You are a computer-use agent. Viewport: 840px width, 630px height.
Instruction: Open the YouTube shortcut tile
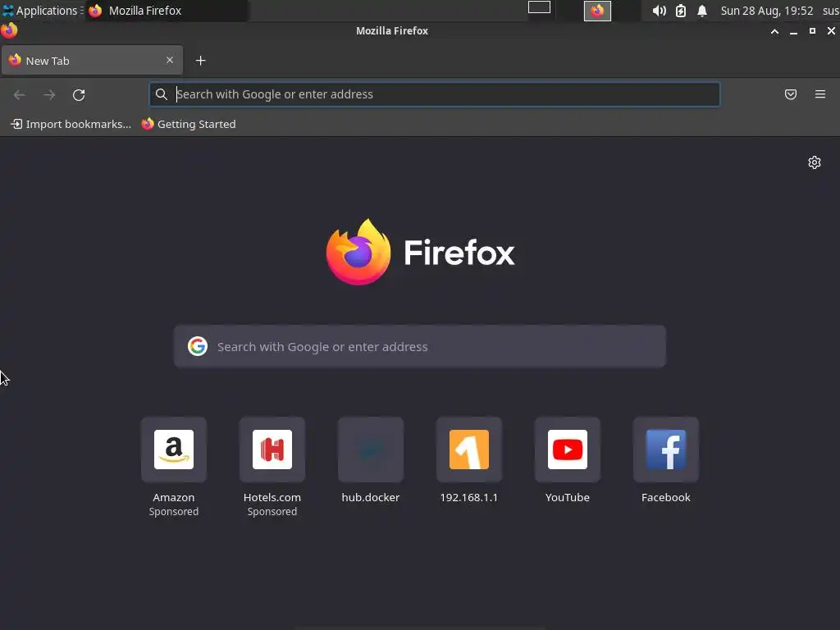click(568, 450)
